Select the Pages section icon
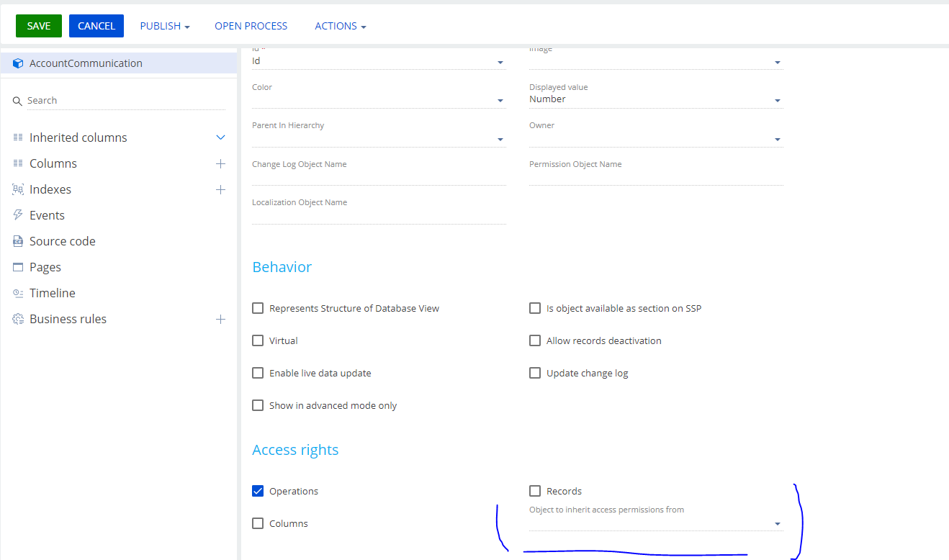 click(17, 266)
